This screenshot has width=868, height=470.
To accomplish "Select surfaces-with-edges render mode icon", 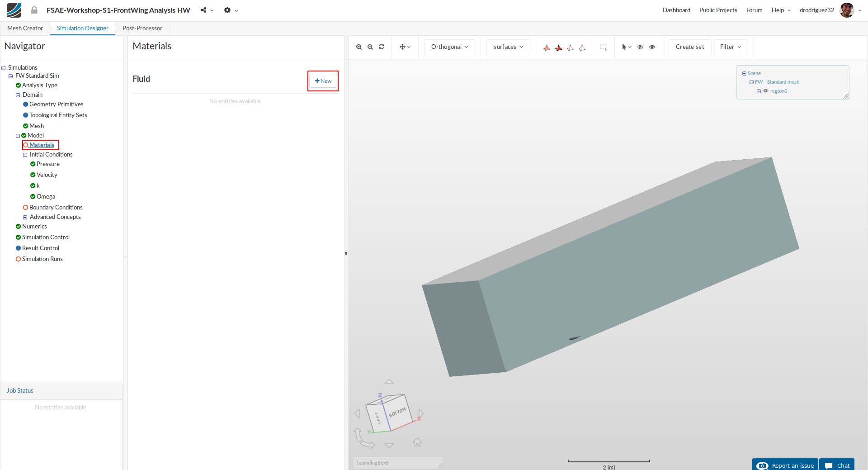I will (559, 47).
